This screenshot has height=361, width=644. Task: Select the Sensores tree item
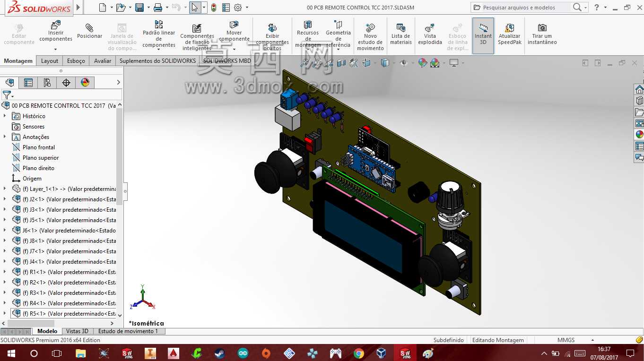tap(34, 126)
